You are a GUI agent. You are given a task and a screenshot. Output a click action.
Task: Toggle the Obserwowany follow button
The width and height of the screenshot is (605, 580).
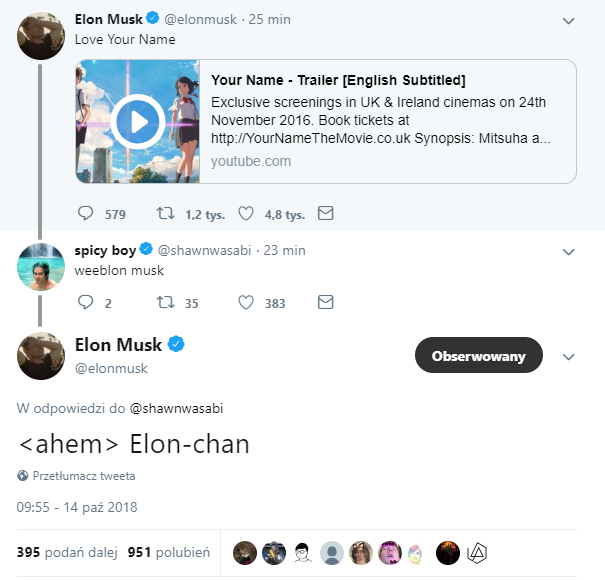click(x=478, y=355)
